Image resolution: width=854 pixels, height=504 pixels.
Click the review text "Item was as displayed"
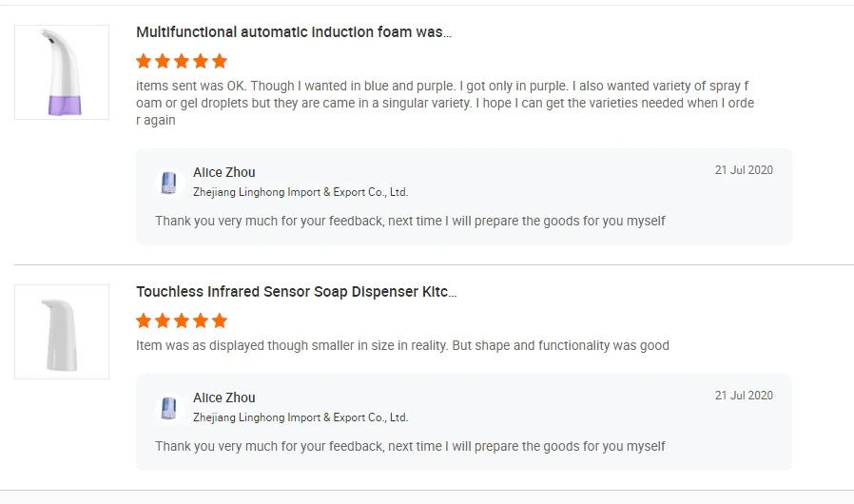coord(402,345)
